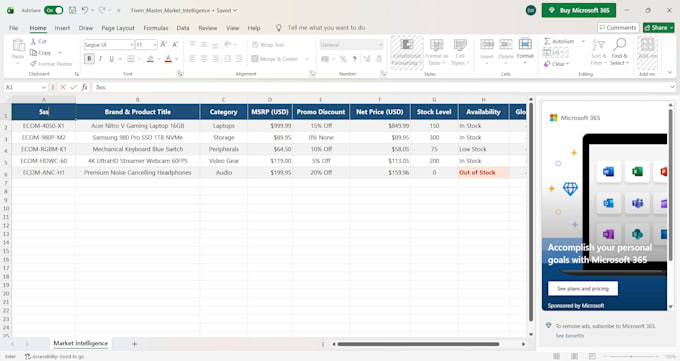Switch to the Formulas tab
Viewport: 680px width, 361px height.
click(x=156, y=28)
